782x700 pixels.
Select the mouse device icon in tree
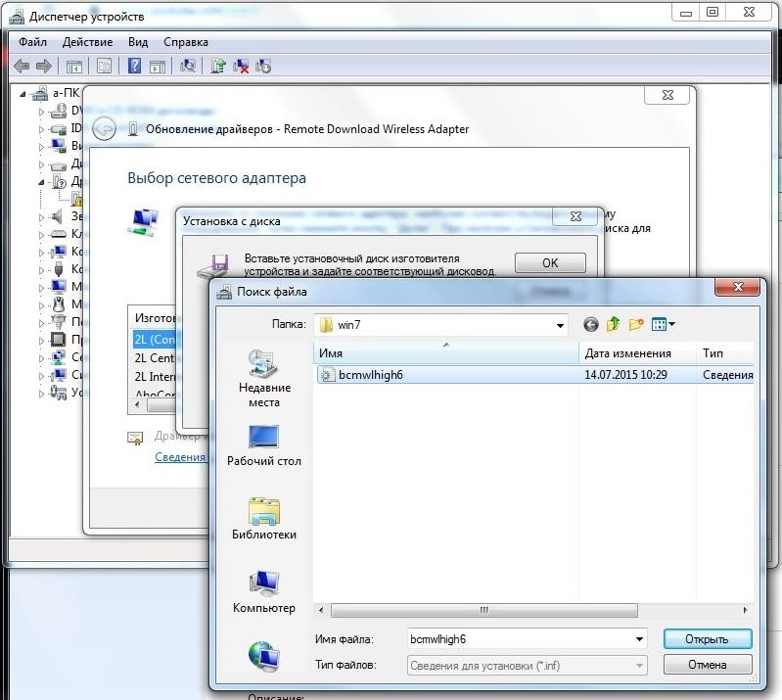click(x=59, y=303)
